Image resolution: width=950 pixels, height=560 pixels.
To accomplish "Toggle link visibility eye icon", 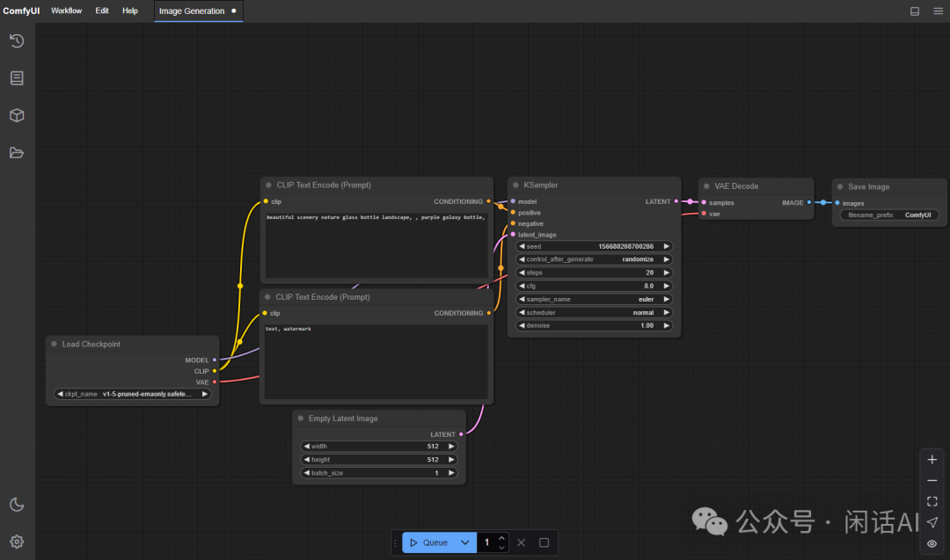I will 932,543.
